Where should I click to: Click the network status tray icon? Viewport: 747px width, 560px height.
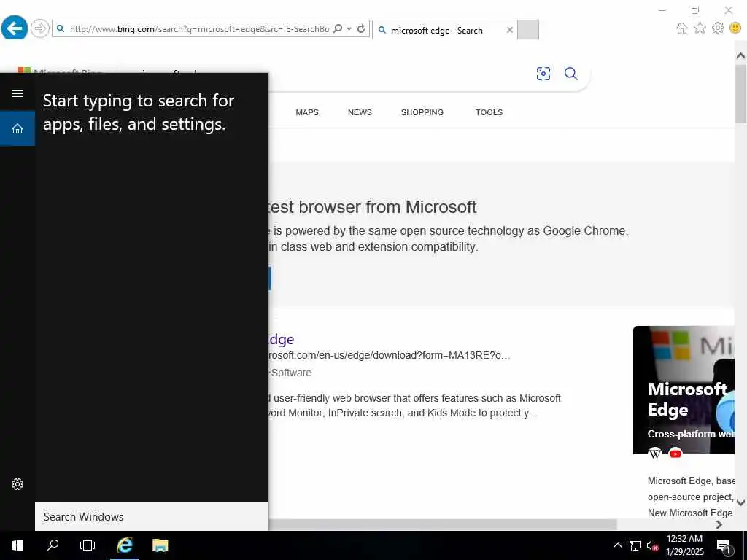[635, 545]
